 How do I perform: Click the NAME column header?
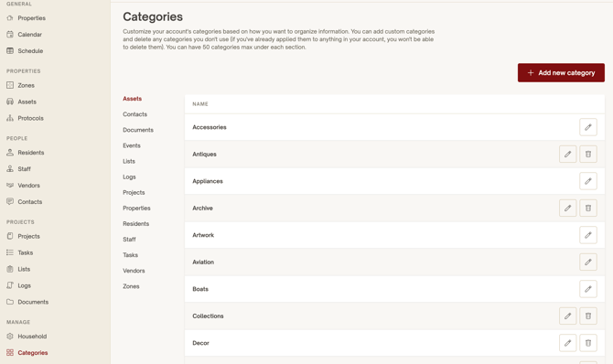pos(200,104)
